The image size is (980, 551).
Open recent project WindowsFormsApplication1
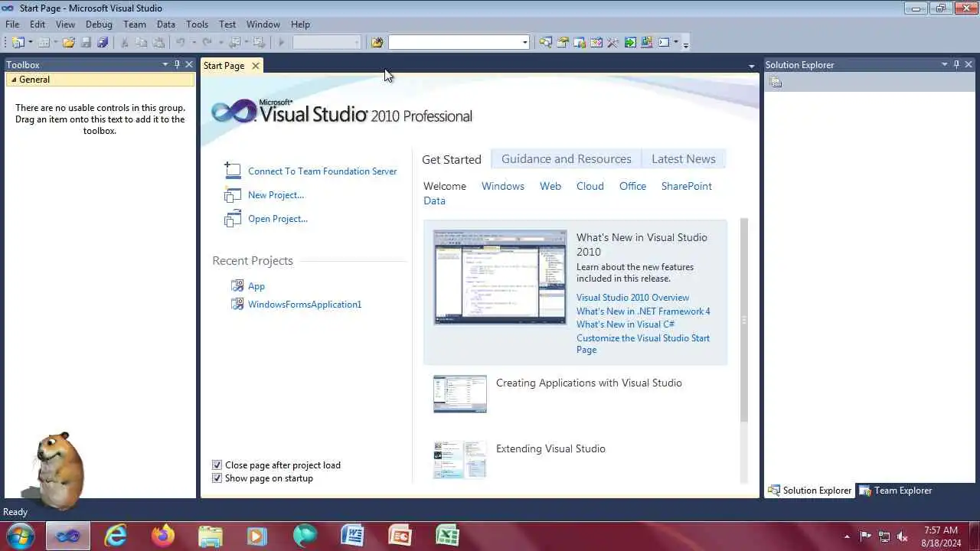[305, 305]
